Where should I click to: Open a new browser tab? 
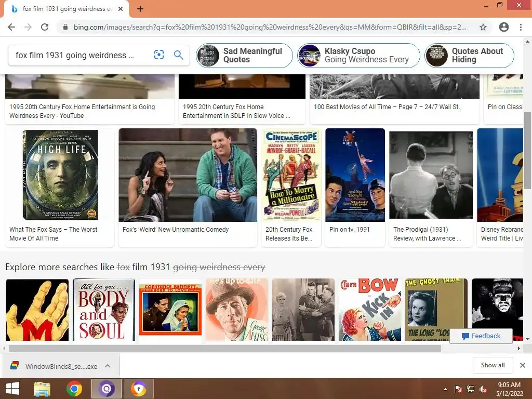point(140,9)
